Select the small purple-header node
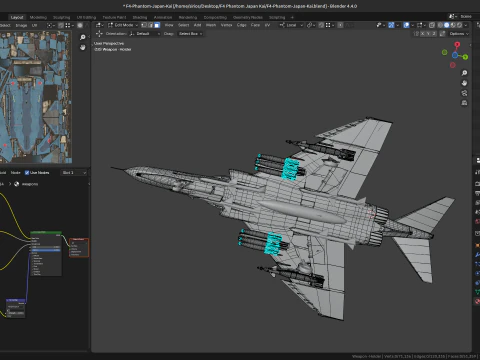Viewport: 480px width, 360px height. (16, 308)
